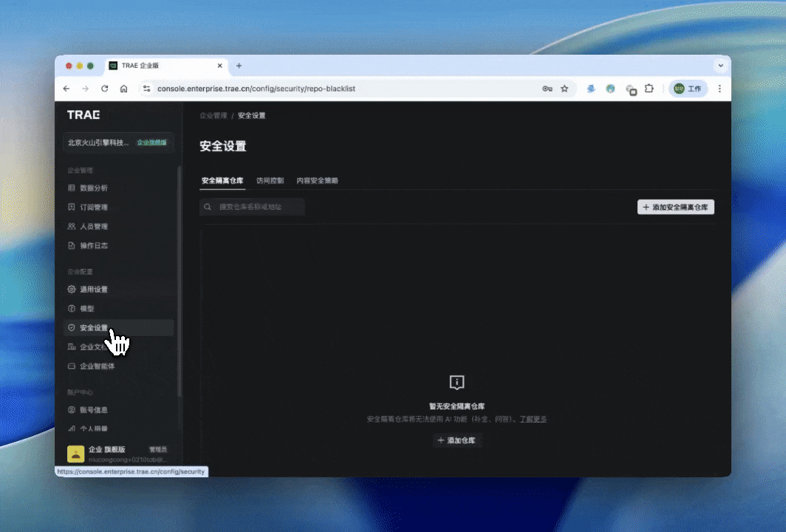The width and height of the screenshot is (786, 532).
Task: Expand the Chrome tab search chevron
Action: click(x=720, y=66)
